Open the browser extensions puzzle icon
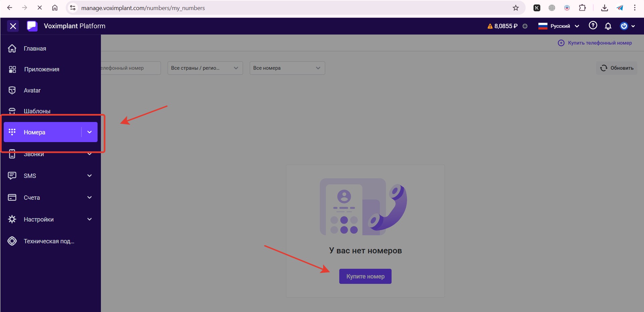 coord(582,8)
